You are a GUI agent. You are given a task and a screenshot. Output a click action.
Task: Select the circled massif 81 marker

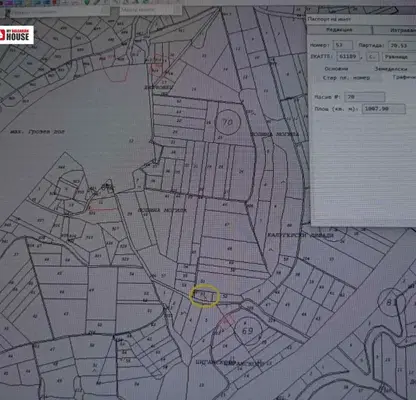391,302
